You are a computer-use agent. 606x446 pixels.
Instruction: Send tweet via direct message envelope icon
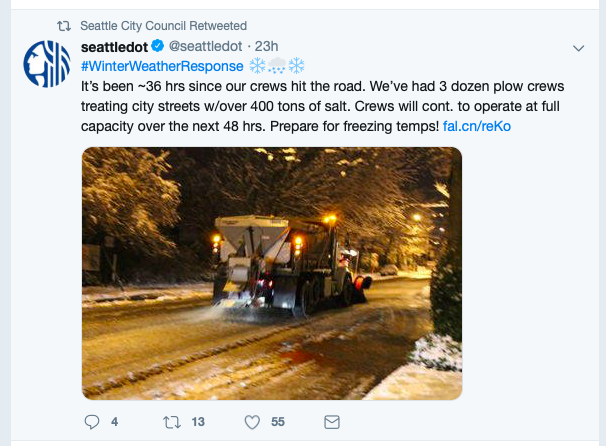click(x=333, y=422)
